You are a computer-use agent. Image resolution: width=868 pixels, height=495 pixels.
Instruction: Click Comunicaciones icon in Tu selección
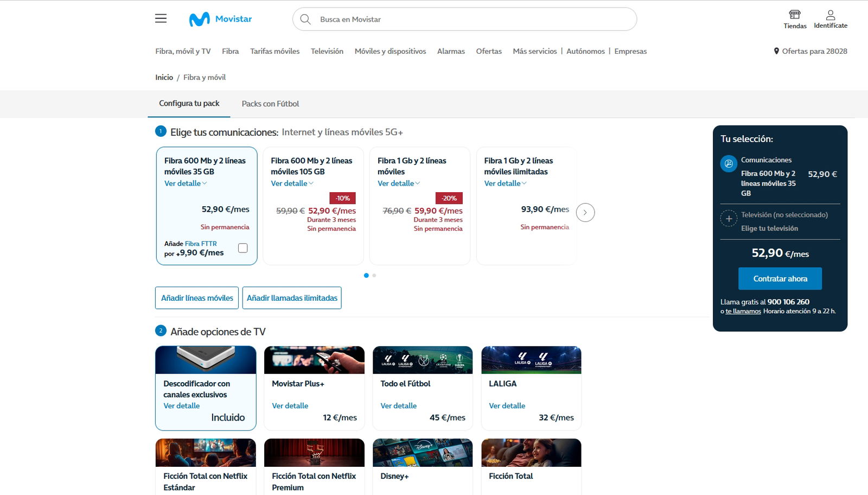729,163
